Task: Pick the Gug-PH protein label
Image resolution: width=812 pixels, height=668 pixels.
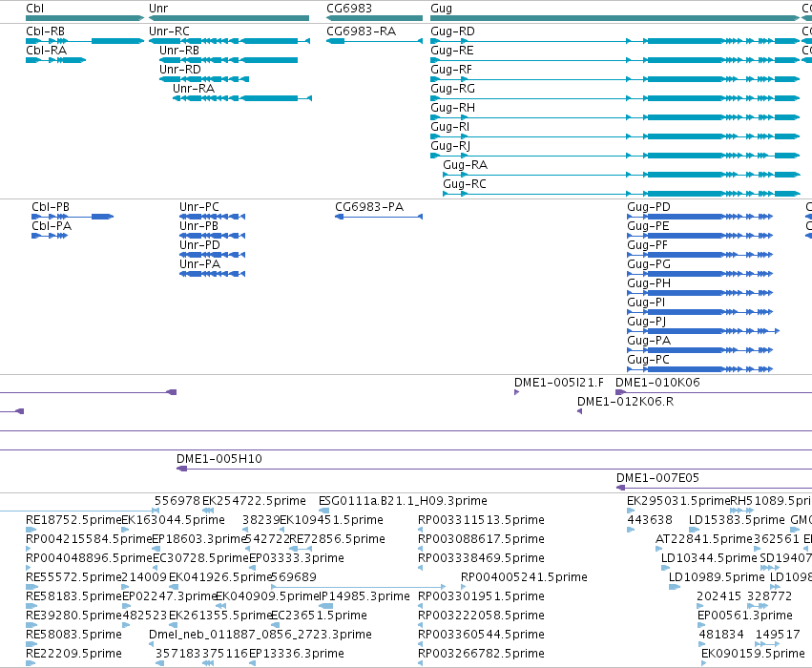Action: [x=649, y=283]
